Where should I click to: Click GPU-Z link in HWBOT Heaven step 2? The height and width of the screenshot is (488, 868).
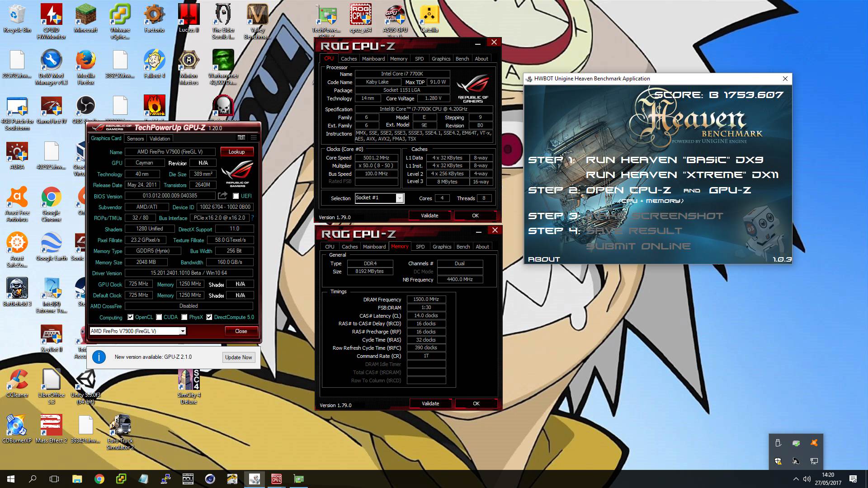click(x=730, y=190)
